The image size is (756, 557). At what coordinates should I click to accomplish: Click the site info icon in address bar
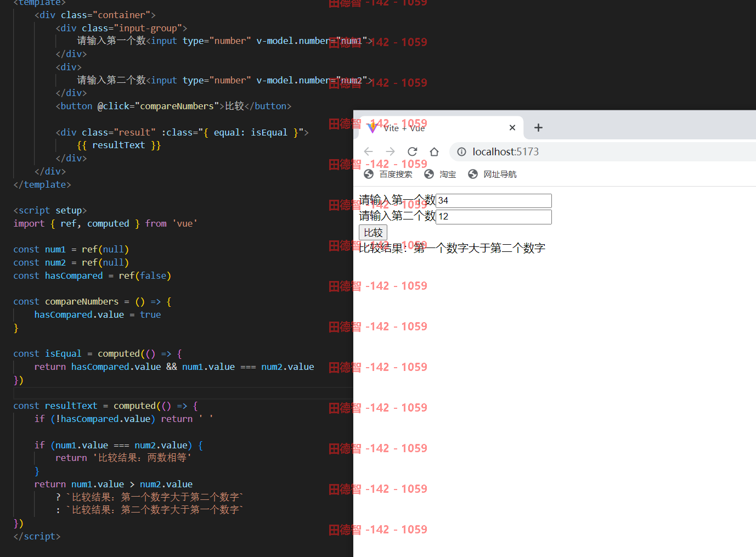coord(462,151)
